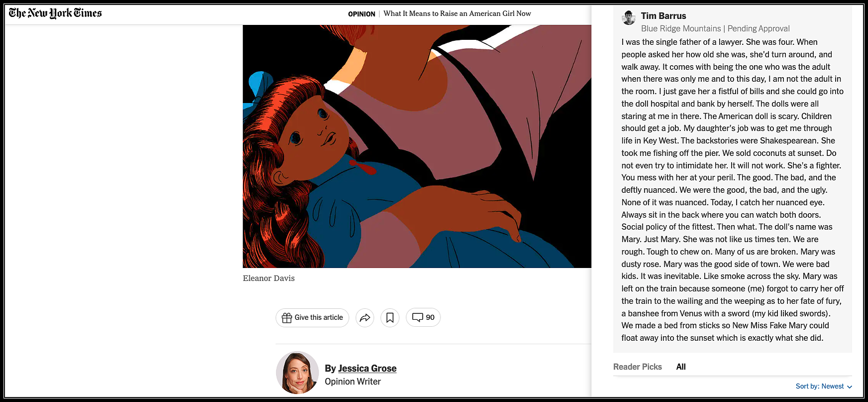The height and width of the screenshot is (402, 868).
Task: Click the gift icon on Give this article
Action: [287, 318]
